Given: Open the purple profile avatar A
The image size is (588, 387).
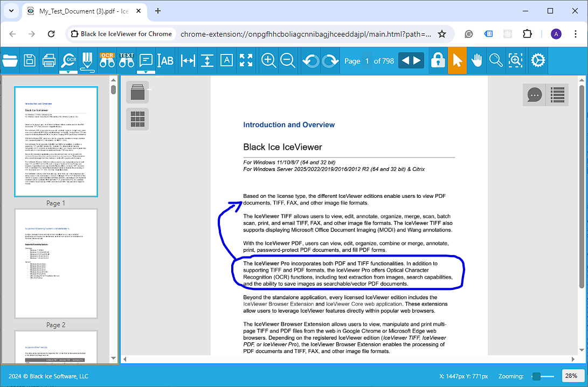Looking at the screenshot, I should tap(556, 34).
